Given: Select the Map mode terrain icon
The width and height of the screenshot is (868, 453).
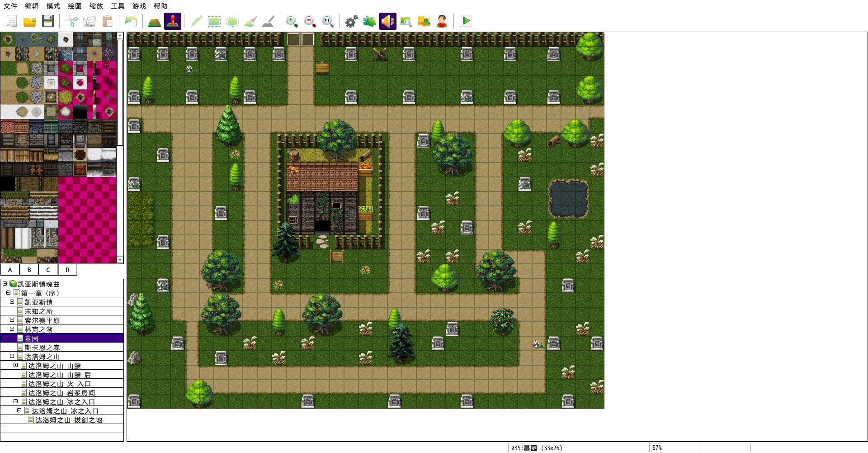Looking at the screenshot, I should point(155,21).
